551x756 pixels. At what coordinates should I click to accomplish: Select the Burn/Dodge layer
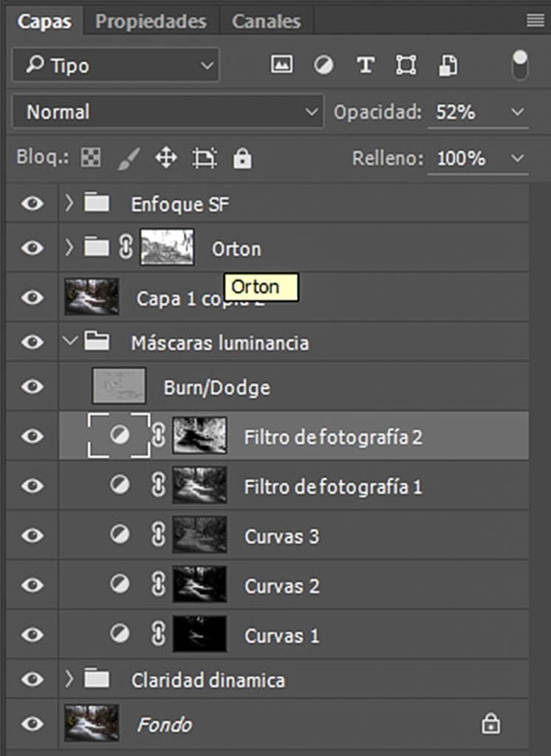coord(216,388)
